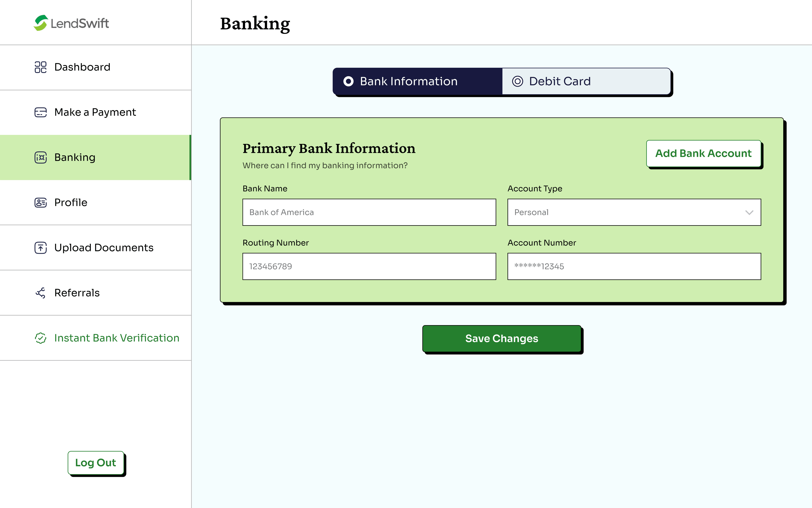
Task: Click the Banking page heading
Action: (255, 24)
